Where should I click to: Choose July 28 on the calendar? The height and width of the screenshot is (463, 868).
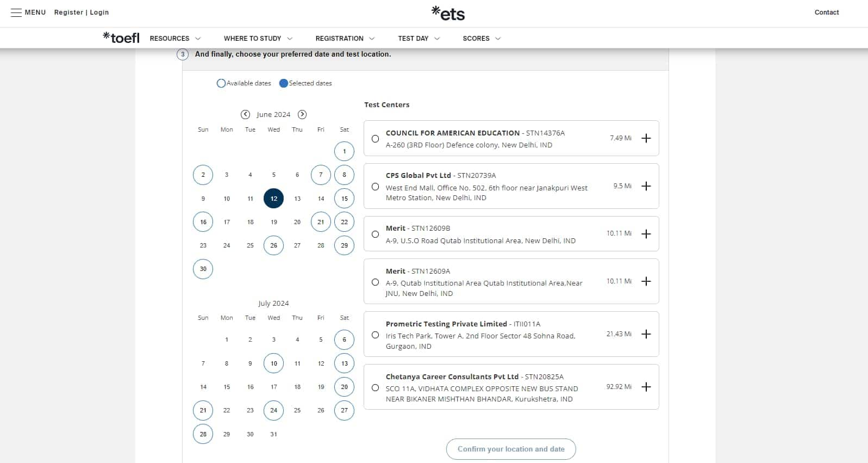coord(203,434)
